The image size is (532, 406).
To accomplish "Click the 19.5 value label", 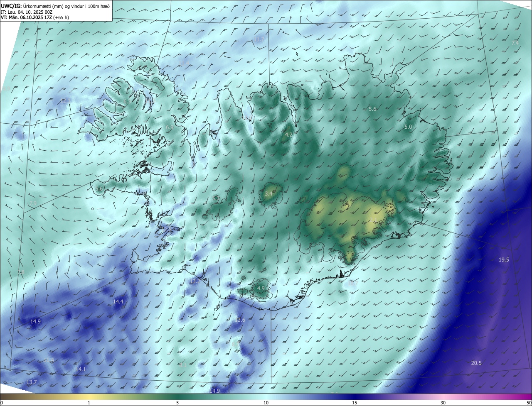I will pyautogui.click(x=504, y=259).
